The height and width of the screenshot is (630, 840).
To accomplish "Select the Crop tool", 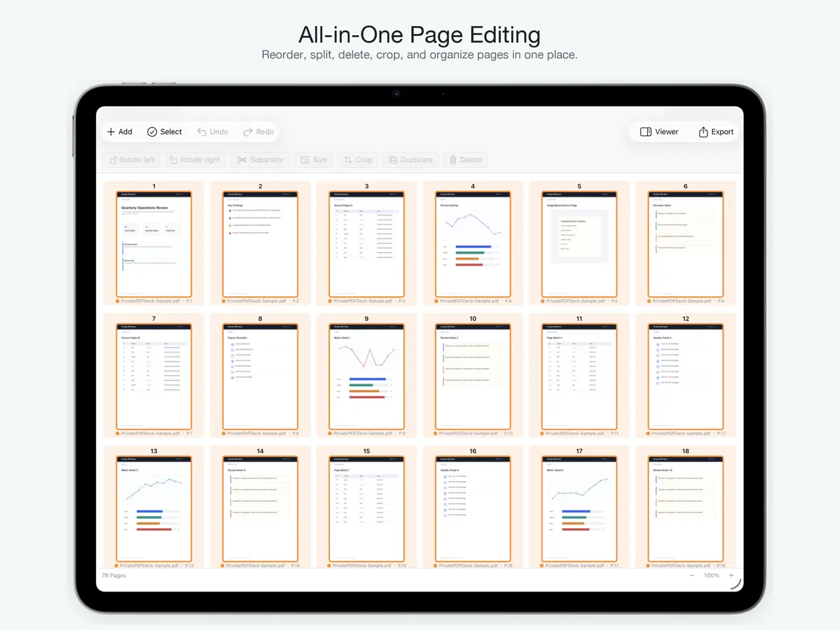I will coord(358,159).
